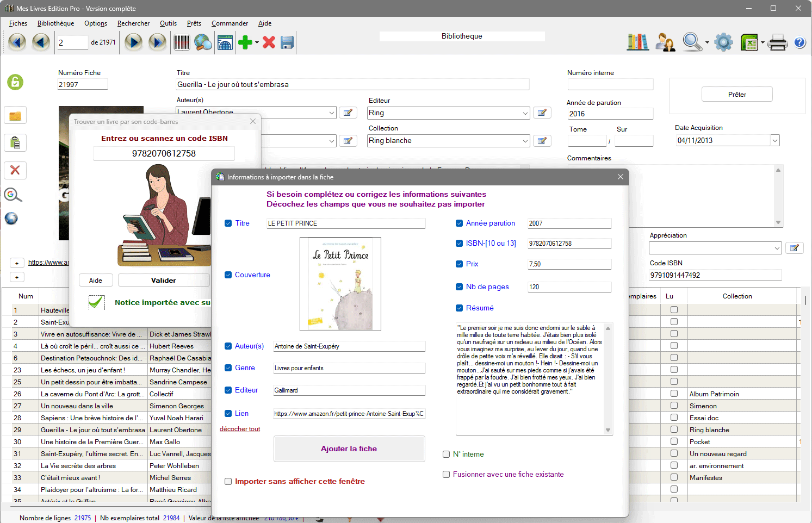Open the web page globe window icon
This screenshot has height=523, width=812.
225,42
